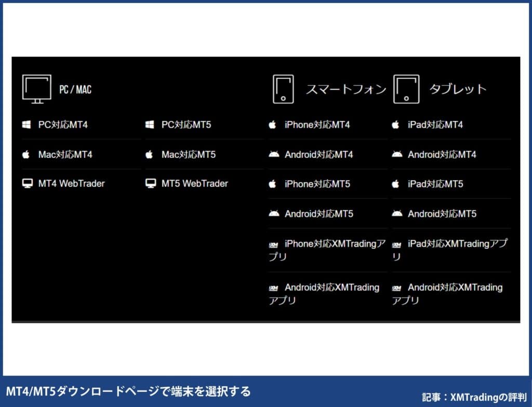Select the iPad対応MT5 link
Viewport: 532px width, 407px height.
435,184
